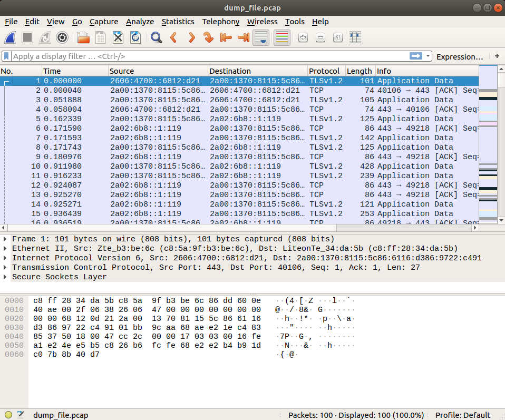
Task: Sort by the Info column header
Action: tap(427, 71)
